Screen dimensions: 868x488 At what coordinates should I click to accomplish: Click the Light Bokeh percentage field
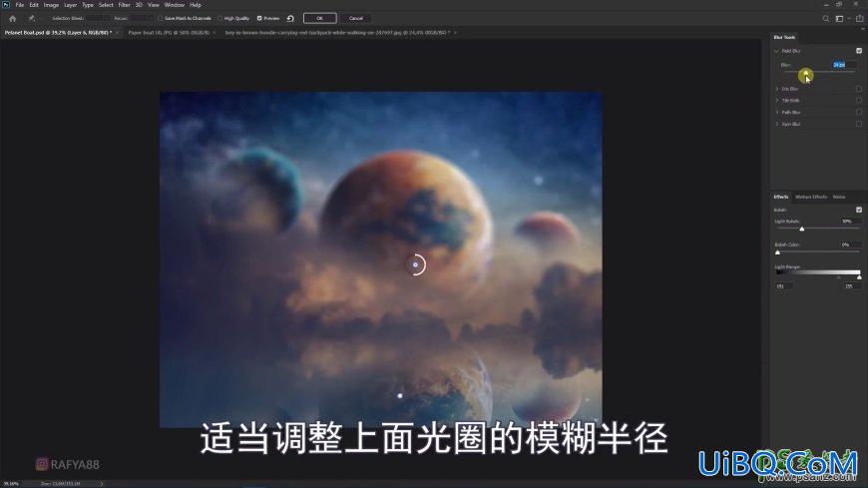[850, 221]
